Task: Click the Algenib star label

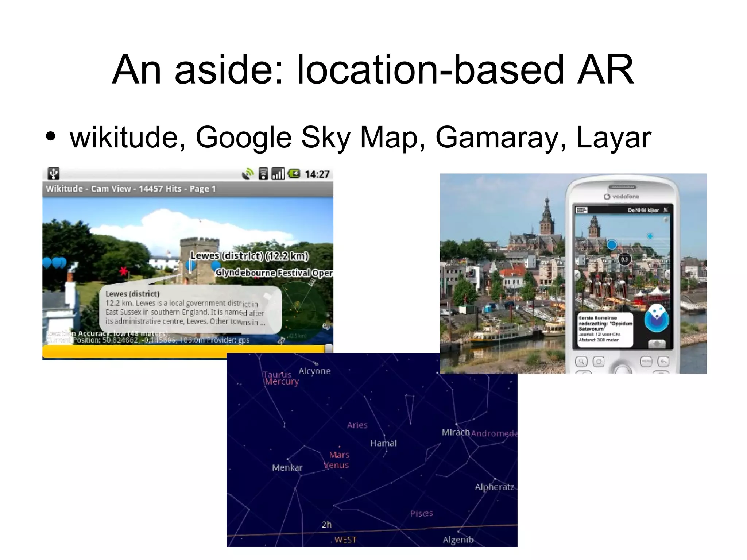Action: pyautogui.click(x=458, y=540)
